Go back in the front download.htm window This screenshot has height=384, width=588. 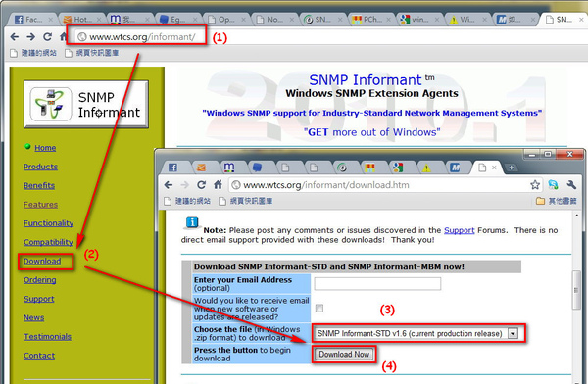coord(169,185)
